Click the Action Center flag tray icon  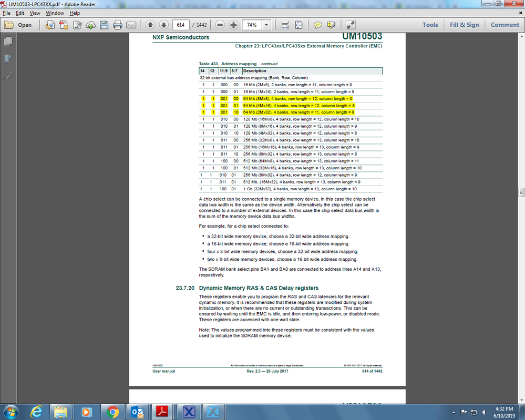coord(464,412)
